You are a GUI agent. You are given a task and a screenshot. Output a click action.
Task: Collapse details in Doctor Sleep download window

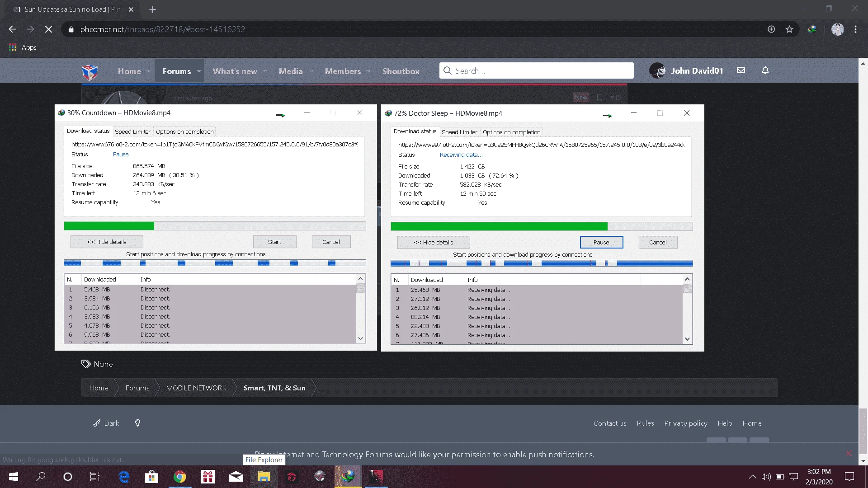pyautogui.click(x=434, y=242)
